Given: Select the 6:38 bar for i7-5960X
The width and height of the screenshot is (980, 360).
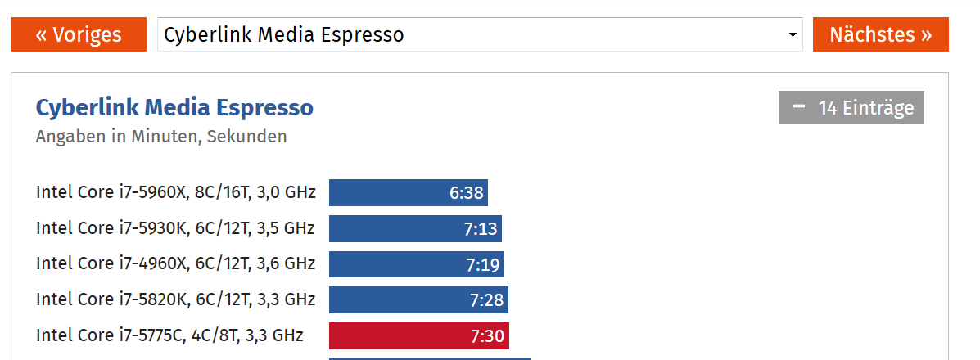Looking at the screenshot, I should pyautogui.click(x=409, y=192).
